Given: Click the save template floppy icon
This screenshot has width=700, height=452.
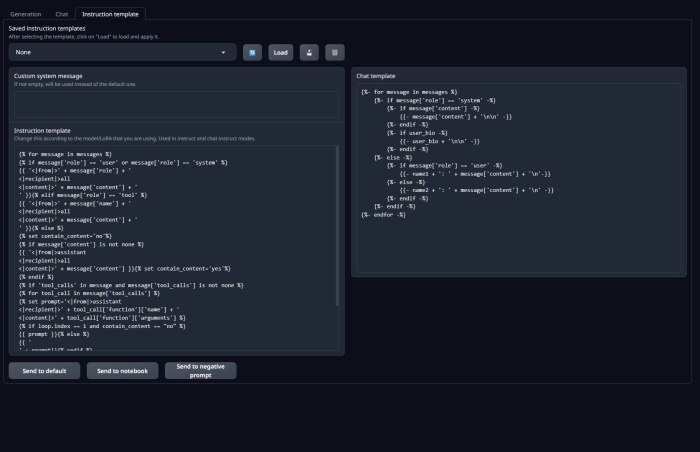Looking at the screenshot, I should 309,52.
